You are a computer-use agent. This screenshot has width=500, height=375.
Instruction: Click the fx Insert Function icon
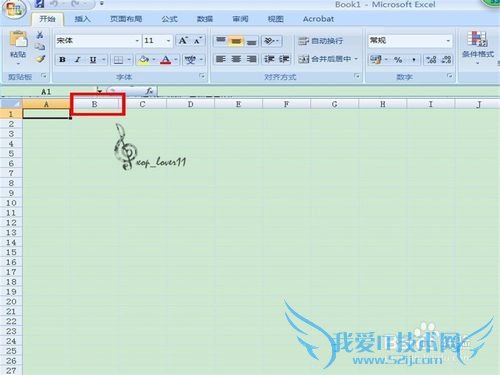(149, 91)
